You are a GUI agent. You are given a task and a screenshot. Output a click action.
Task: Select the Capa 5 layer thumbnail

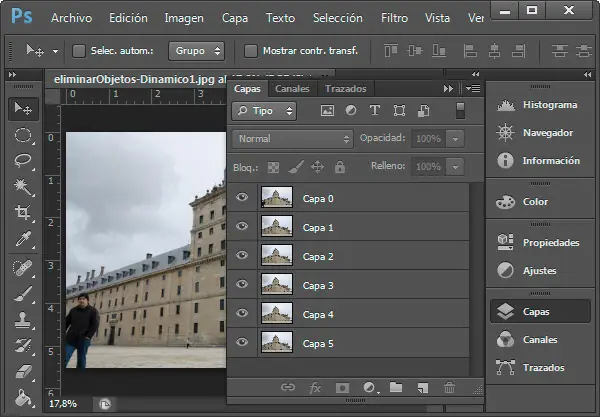pyautogui.click(x=276, y=343)
